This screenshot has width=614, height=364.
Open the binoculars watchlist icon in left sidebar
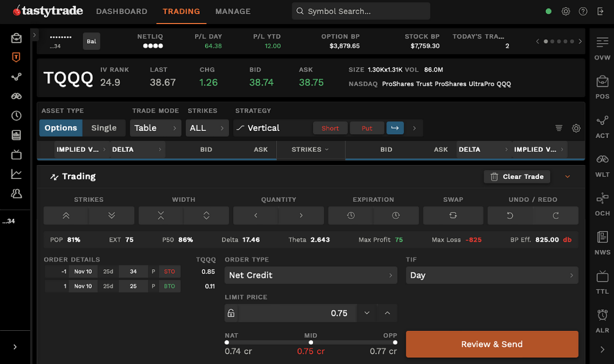16,96
